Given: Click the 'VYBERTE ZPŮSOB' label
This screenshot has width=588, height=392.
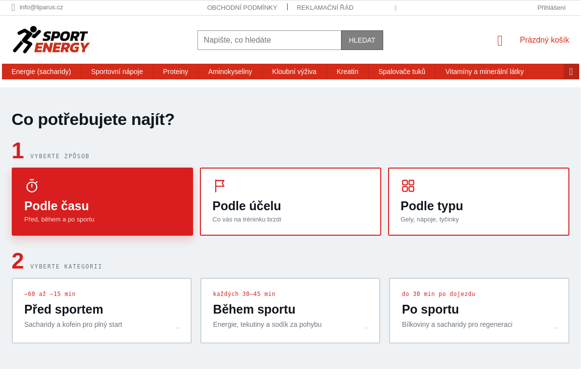Looking at the screenshot, I should tap(60, 156).
